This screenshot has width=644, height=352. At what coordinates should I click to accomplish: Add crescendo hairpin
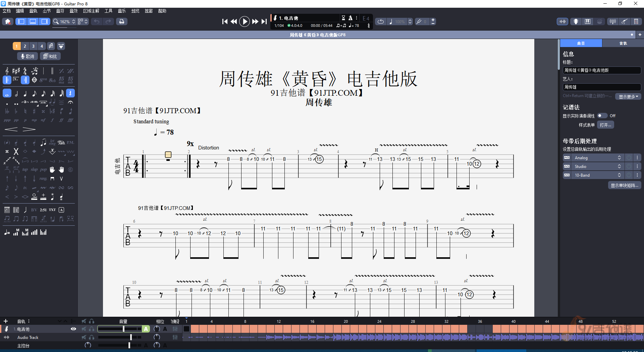point(11,129)
